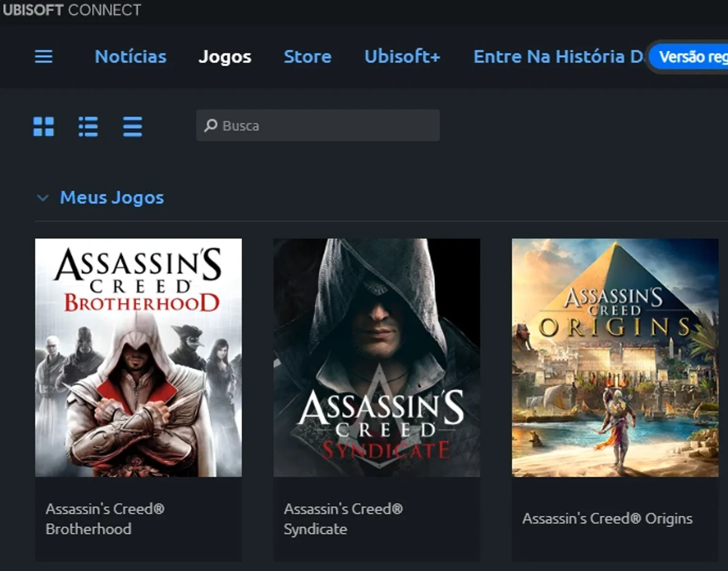
Task: Select the Jogos tab
Action: (225, 57)
